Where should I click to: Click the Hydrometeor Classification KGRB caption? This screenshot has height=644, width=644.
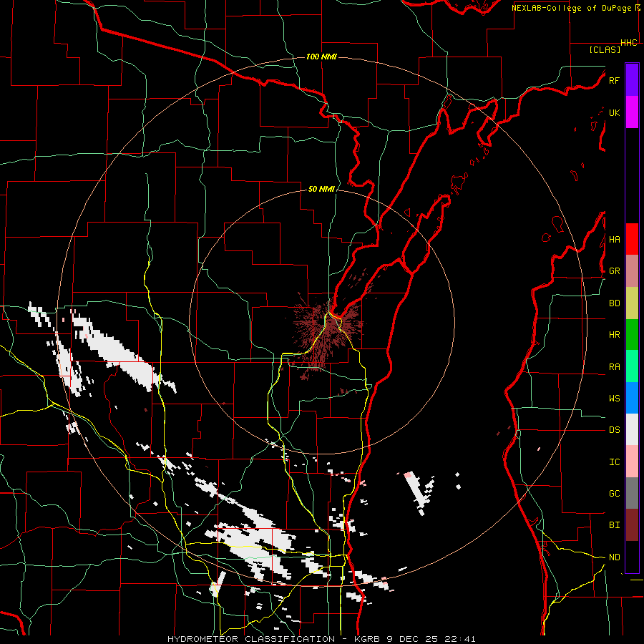(321, 639)
